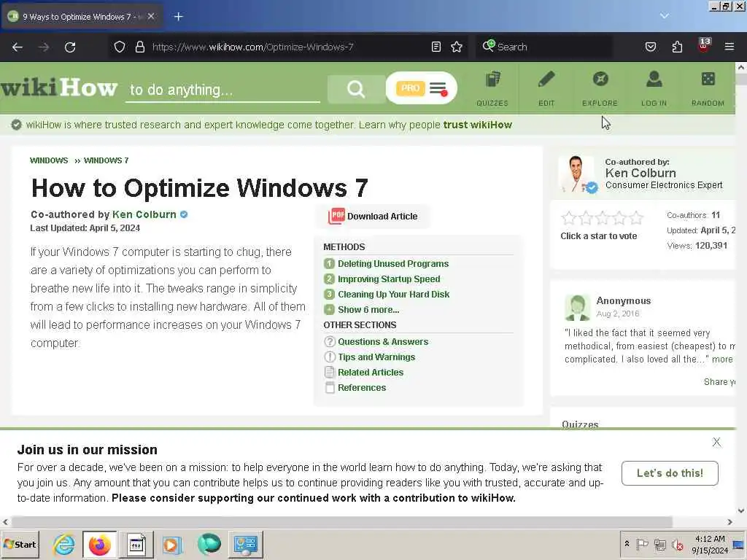Click the horizontal page scrollbar
The image size is (747, 560).
pyautogui.click(x=341, y=522)
